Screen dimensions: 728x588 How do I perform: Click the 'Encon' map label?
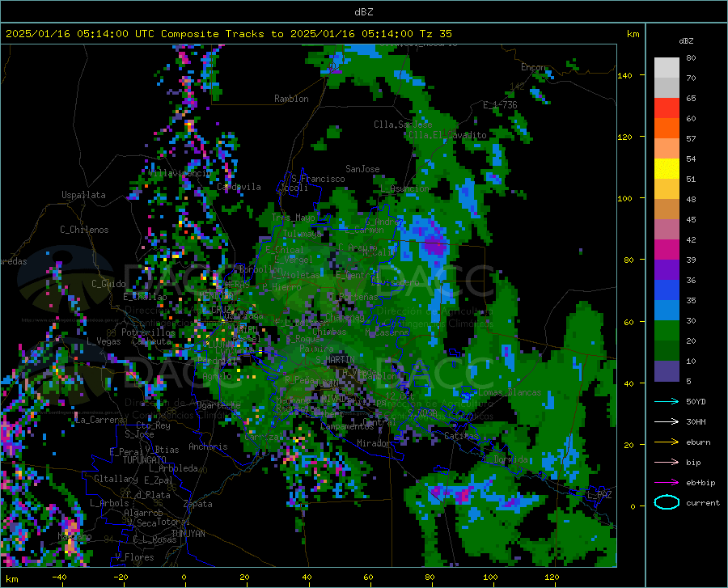(x=533, y=67)
